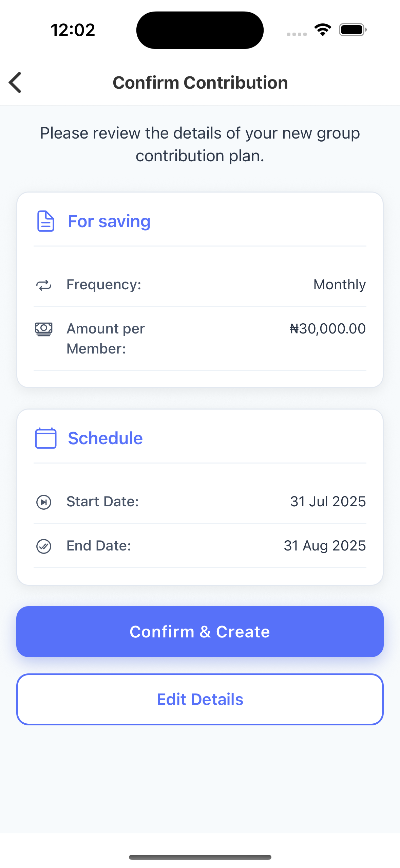Select the Schedule section heading
Image resolution: width=400 pixels, height=868 pixels.
(x=105, y=438)
